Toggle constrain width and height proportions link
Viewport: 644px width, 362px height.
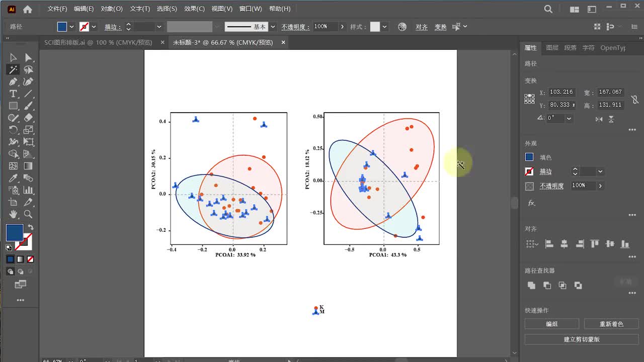(635, 99)
